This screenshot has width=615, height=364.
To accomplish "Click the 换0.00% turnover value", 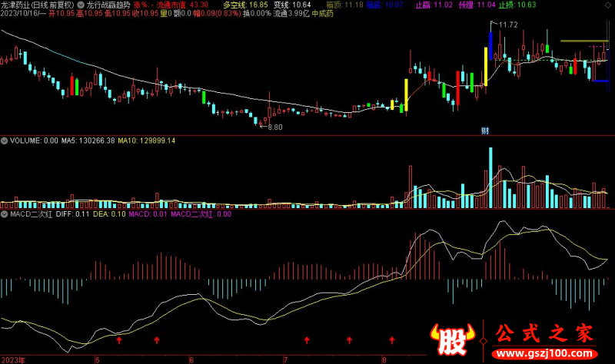I will [257, 14].
